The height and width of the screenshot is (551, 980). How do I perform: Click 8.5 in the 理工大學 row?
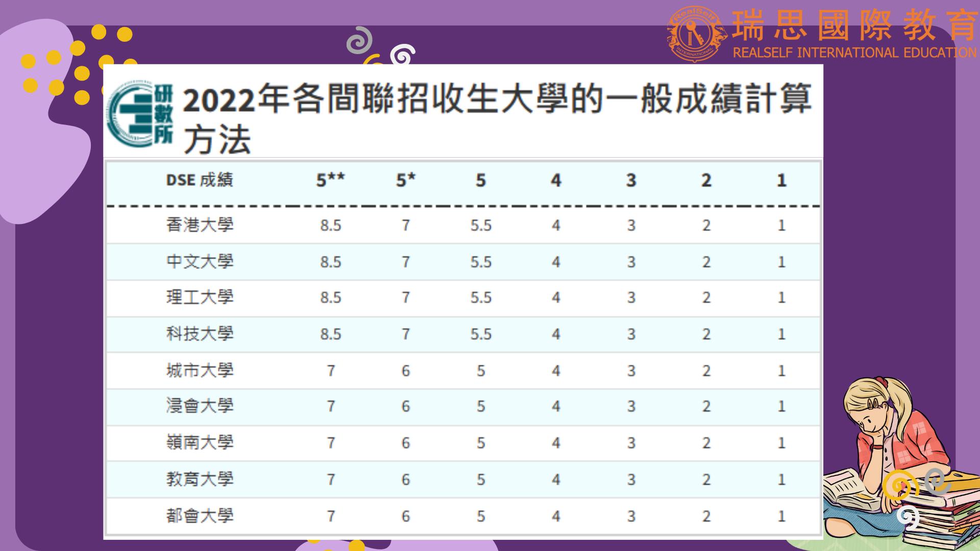[x=331, y=298]
